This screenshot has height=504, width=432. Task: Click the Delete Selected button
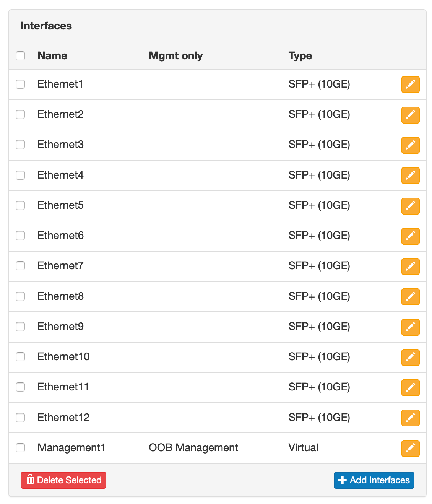pyautogui.click(x=63, y=480)
